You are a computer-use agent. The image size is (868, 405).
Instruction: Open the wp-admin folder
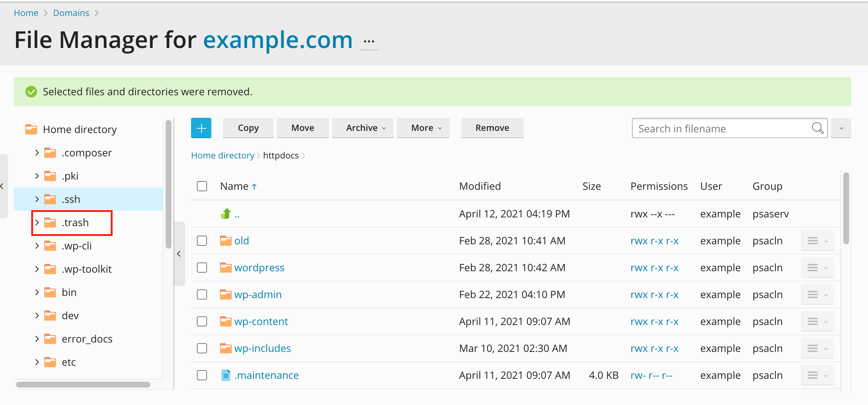(258, 294)
